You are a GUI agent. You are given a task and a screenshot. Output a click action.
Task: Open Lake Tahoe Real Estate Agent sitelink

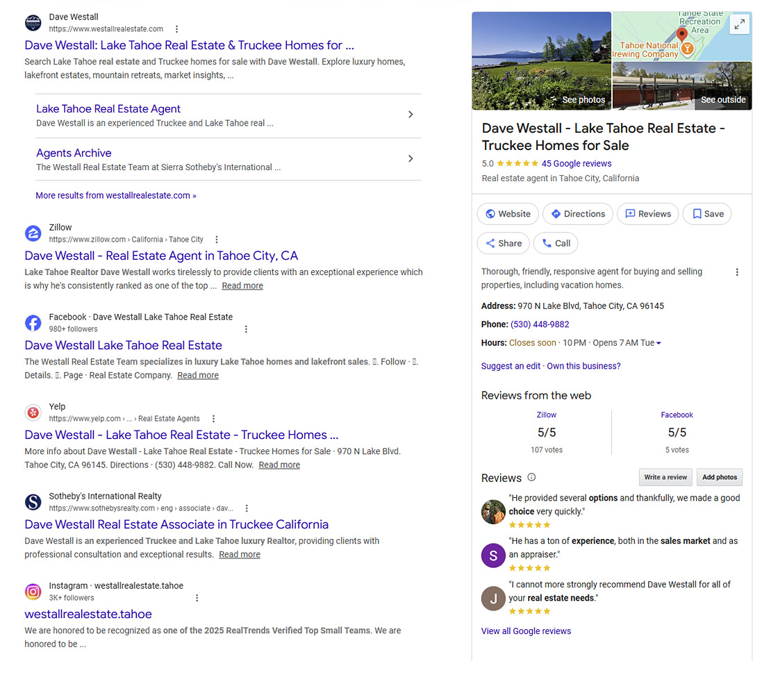point(108,108)
